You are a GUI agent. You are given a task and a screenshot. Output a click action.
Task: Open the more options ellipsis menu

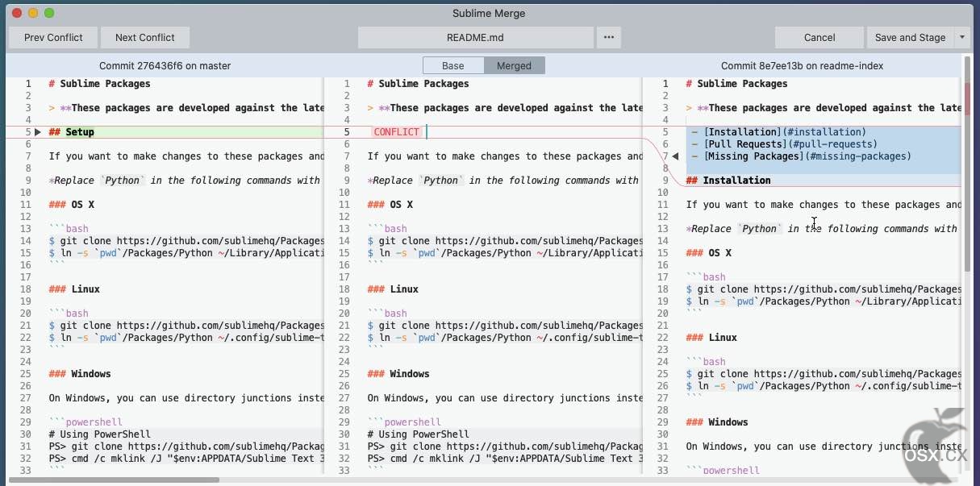(608, 37)
